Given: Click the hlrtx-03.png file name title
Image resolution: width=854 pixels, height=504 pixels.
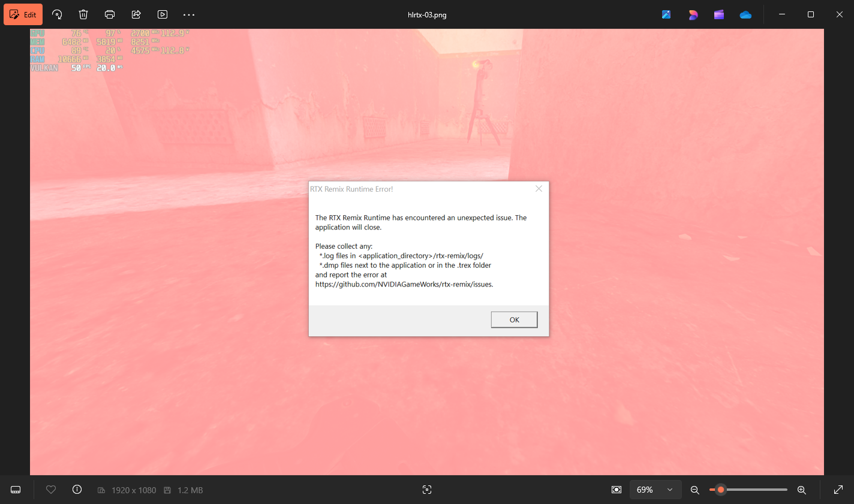Looking at the screenshot, I should (x=427, y=15).
